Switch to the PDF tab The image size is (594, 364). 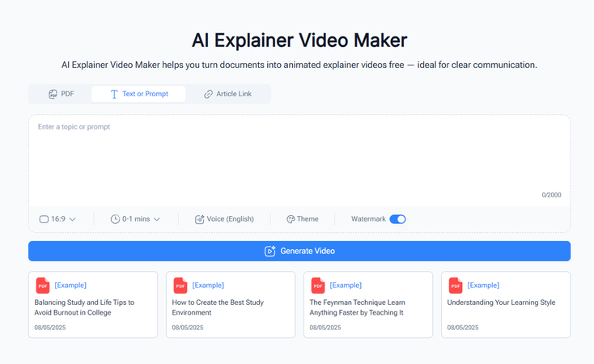point(61,94)
